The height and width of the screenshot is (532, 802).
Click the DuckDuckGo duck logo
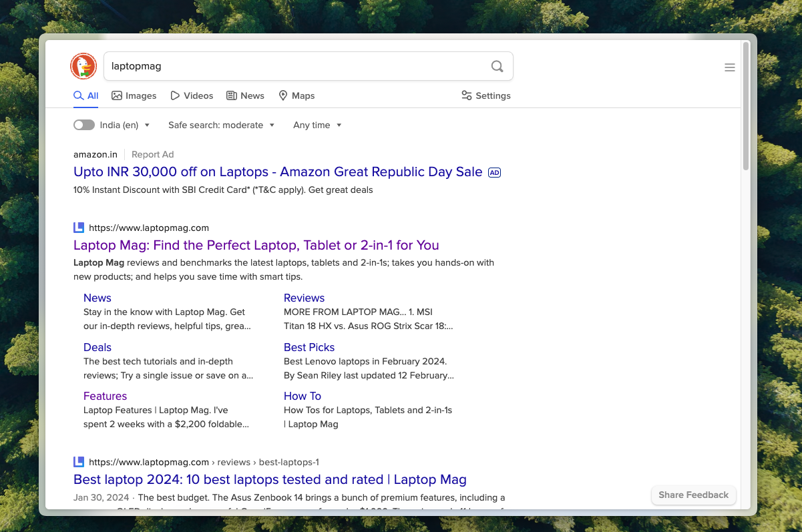coord(83,66)
